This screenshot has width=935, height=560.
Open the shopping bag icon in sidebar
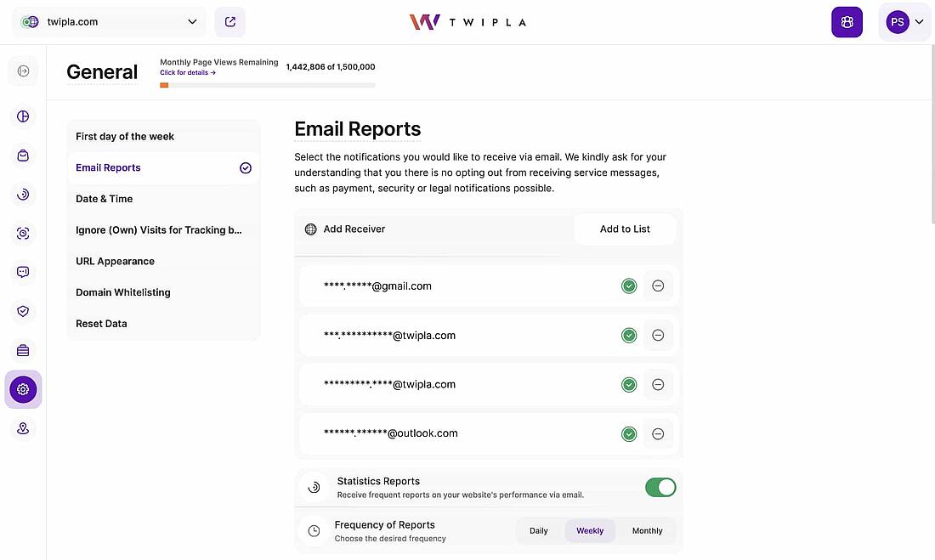[x=23, y=156]
